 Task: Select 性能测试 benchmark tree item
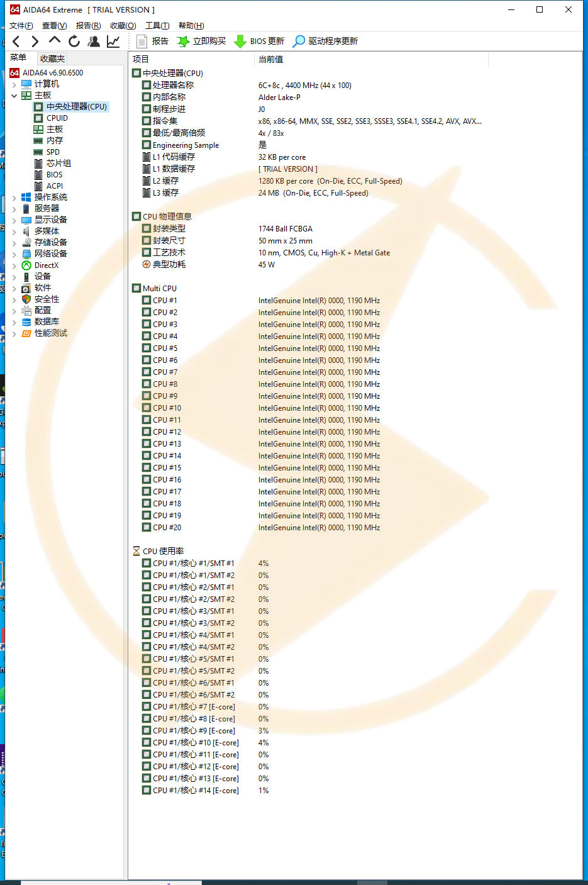50,333
